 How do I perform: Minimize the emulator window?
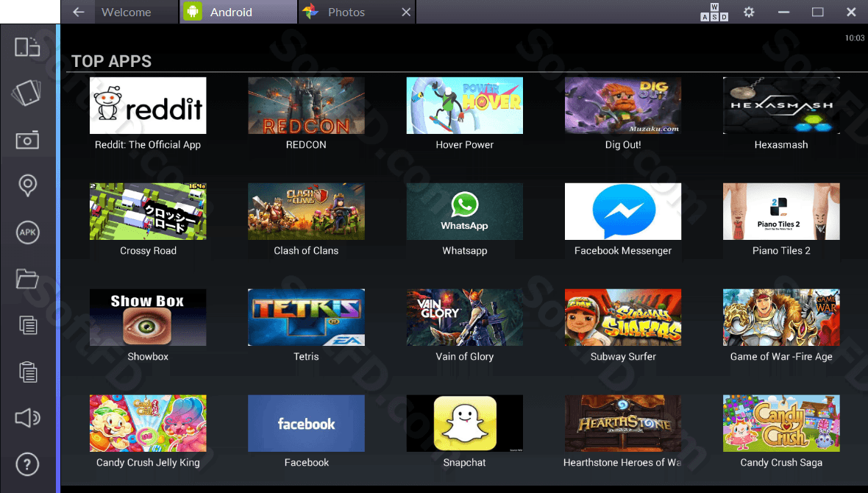(x=783, y=13)
